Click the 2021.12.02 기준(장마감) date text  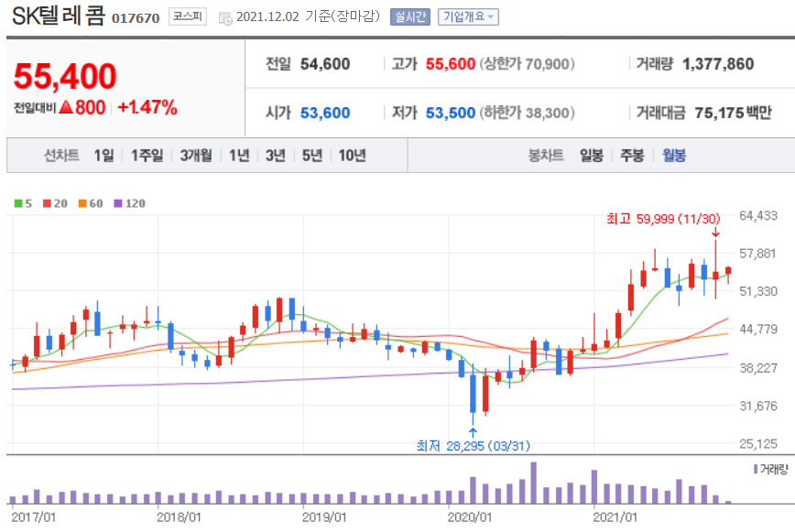309,16
